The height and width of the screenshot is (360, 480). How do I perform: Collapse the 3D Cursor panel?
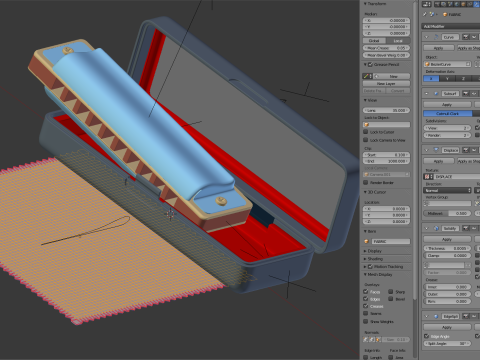pyautogui.click(x=365, y=192)
